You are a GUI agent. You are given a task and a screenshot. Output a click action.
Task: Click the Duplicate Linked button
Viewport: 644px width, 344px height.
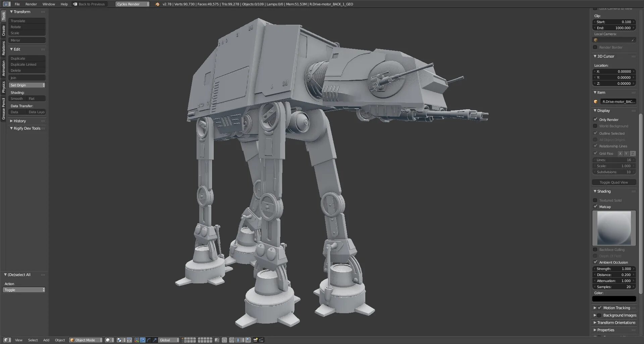coord(27,64)
